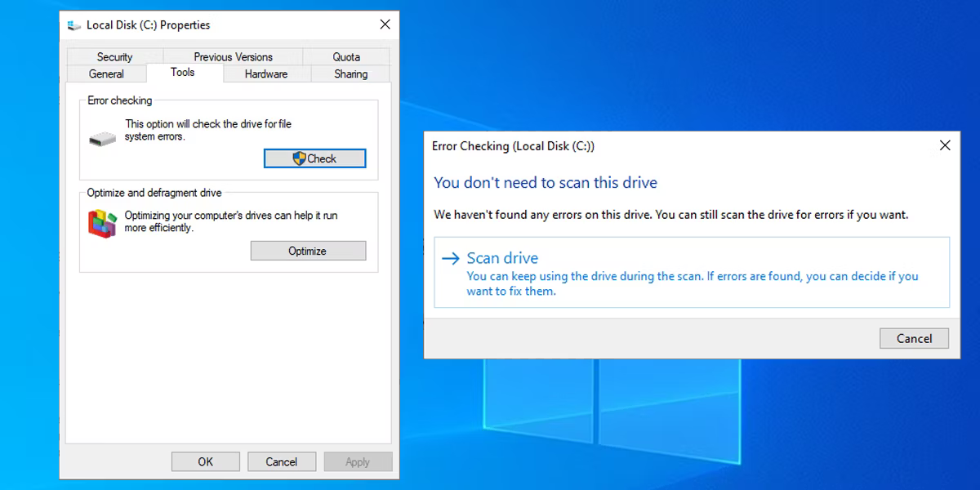Click the "Optimize and defragment drive" group label

coord(154,193)
